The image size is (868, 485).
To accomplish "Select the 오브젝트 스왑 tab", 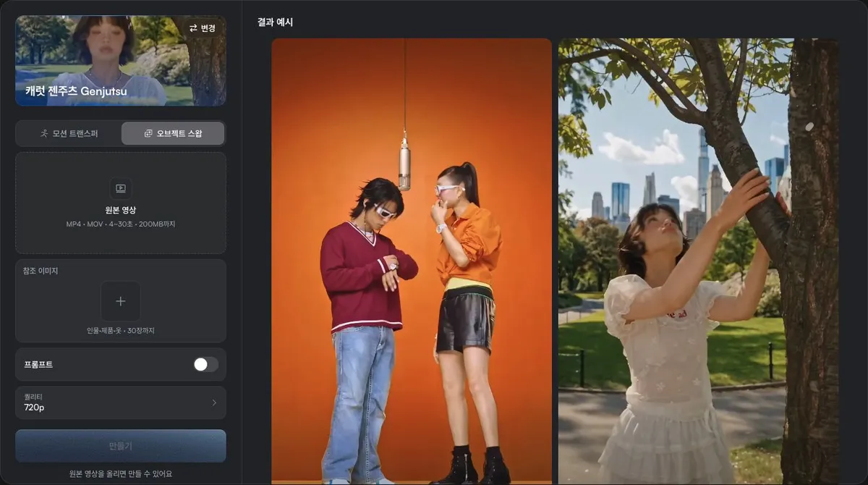I will [173, 133].
